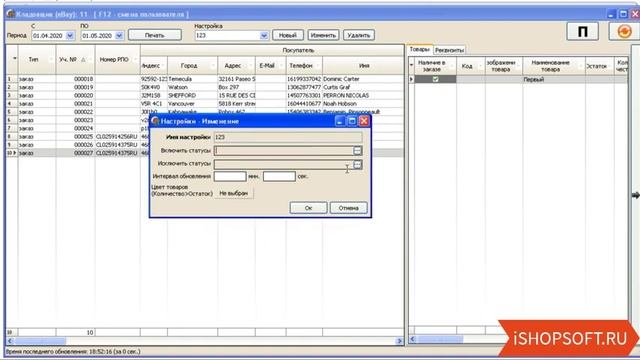Sort by Уч. № column header
Image resolution: width=640 pixels, height=360 pixels.
pyautogui.click(x=75, y=60)
